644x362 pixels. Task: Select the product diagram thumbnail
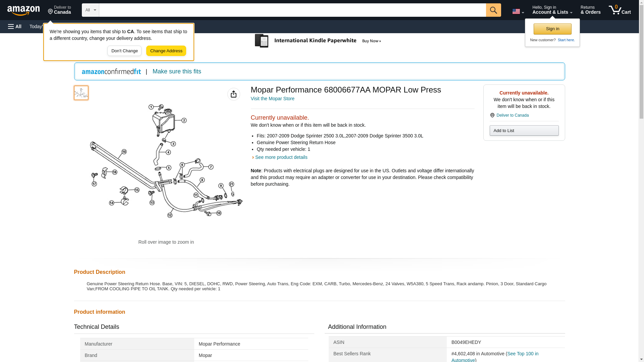pyautogui.click(x=81, y=93)
